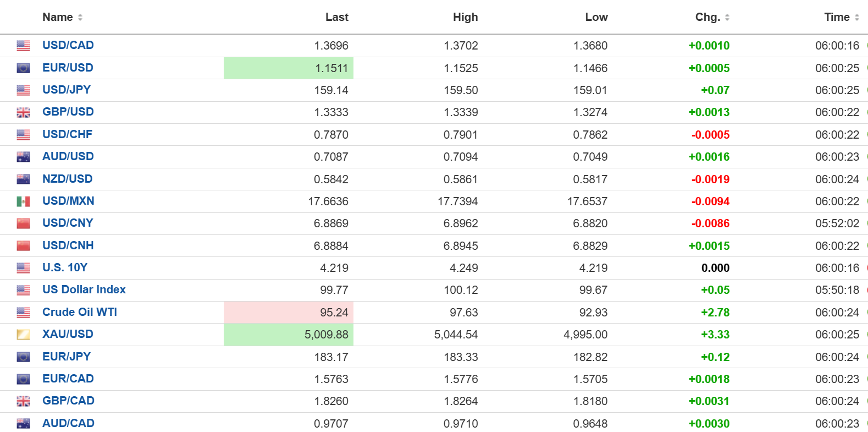Open the U.S. 10Y bond link
The image size is (868, 432).
pos(65,267)
